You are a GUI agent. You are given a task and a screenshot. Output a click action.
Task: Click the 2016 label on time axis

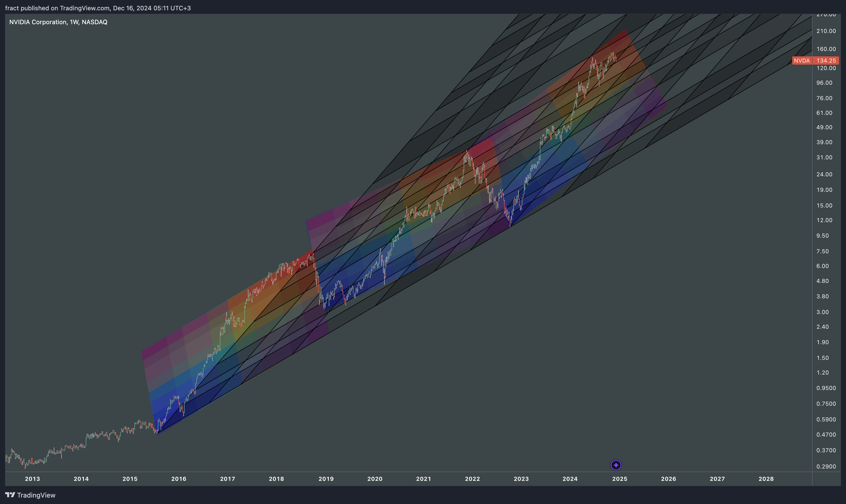(x=179, y=479)
